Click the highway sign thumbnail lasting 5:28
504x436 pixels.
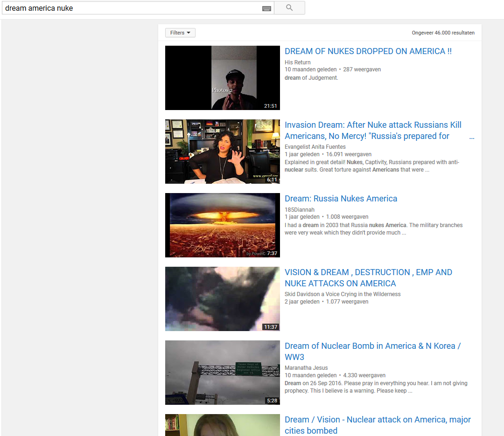coord(222,373)
